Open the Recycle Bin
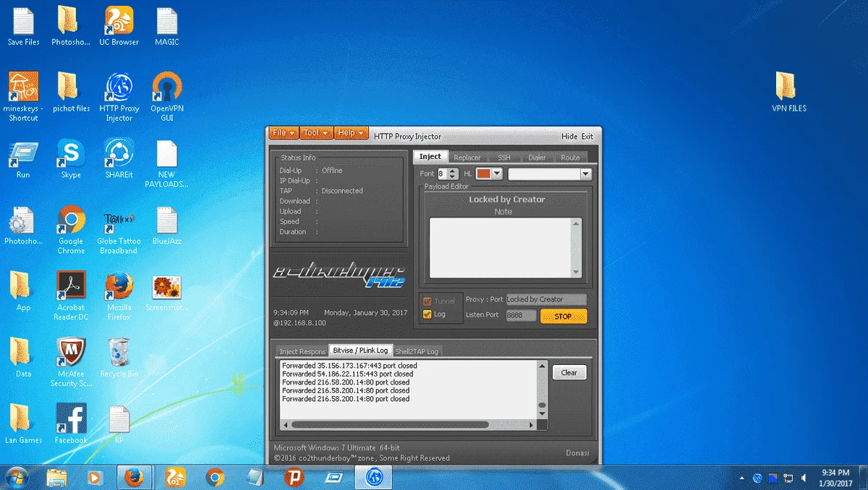 tap(119, 358)
